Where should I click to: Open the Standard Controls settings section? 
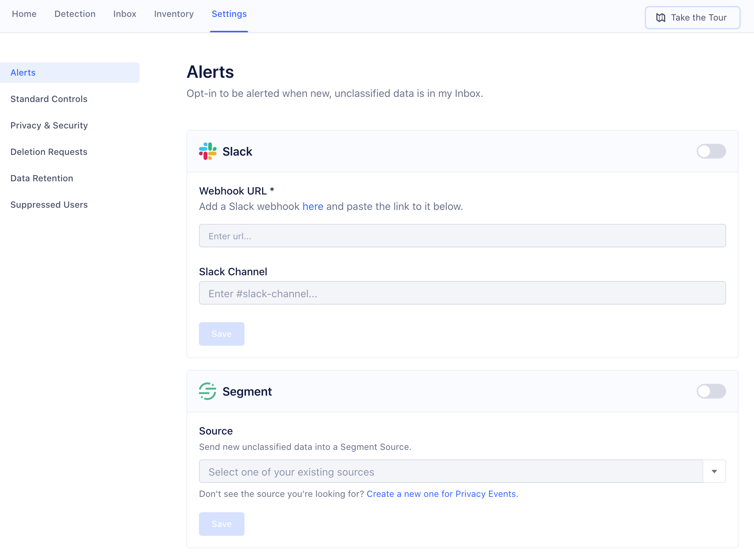pos(49,99)
